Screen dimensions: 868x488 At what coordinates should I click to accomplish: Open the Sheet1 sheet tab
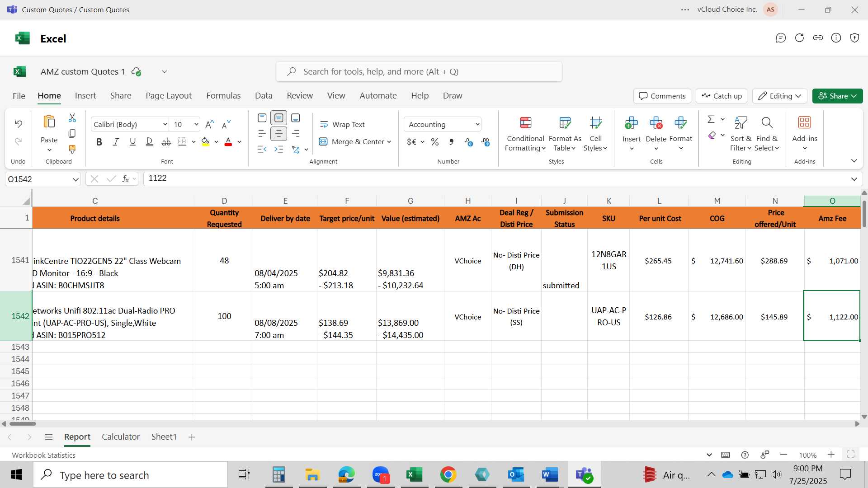coord(164,437)
